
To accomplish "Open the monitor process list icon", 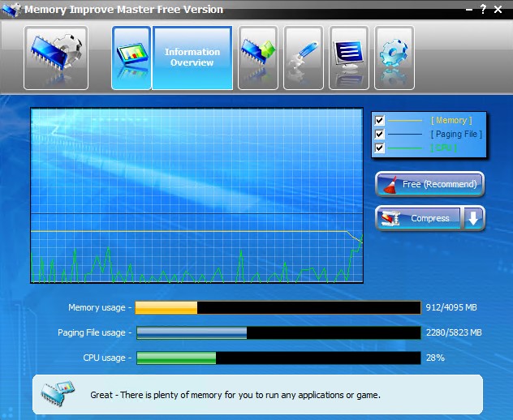I will [x=349, y=58].
